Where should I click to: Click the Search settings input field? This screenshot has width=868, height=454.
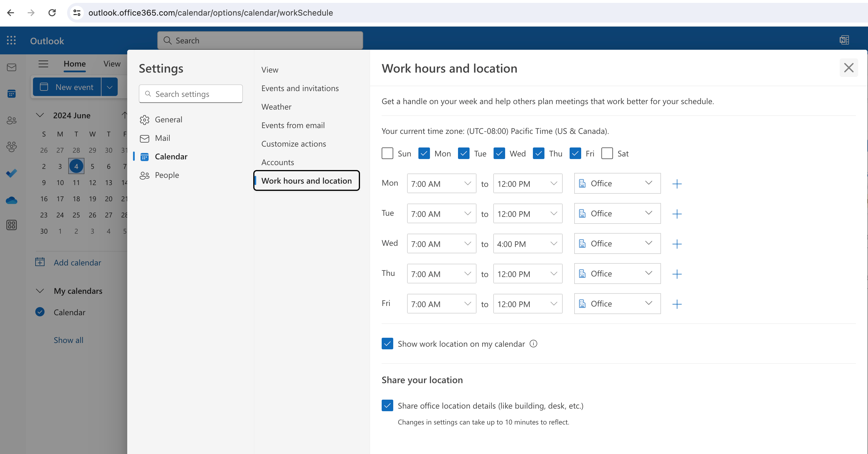(x=191, y=94)
